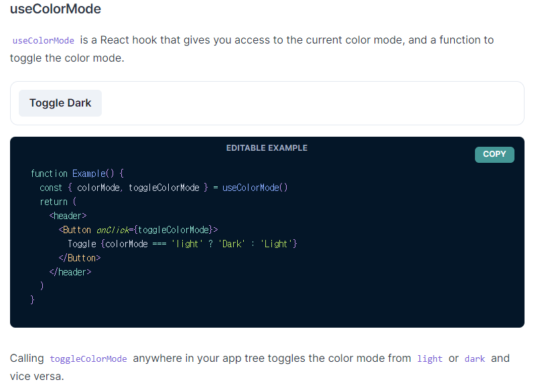Click the EDITABLE EXAMPLE label

(x=267, y=148)
